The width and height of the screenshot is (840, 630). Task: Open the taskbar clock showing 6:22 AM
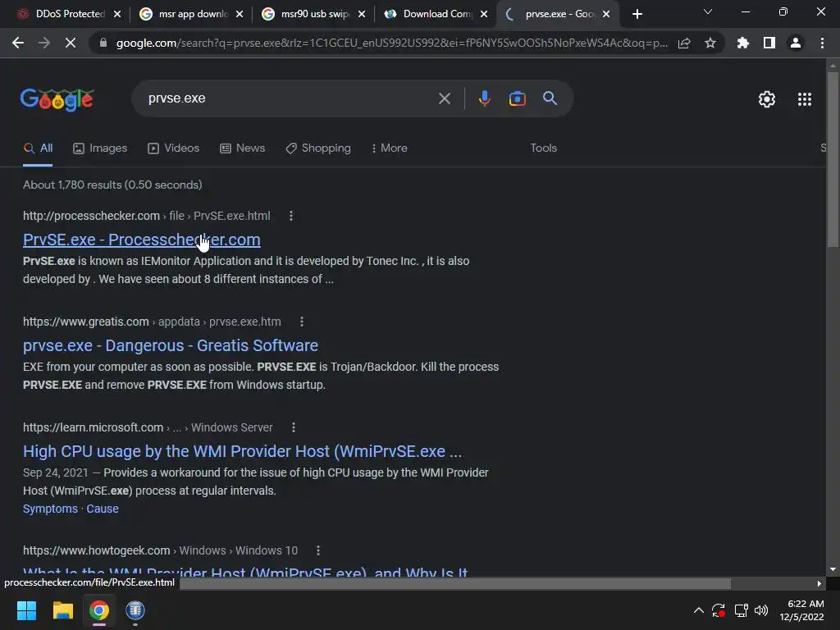point(801,610)
